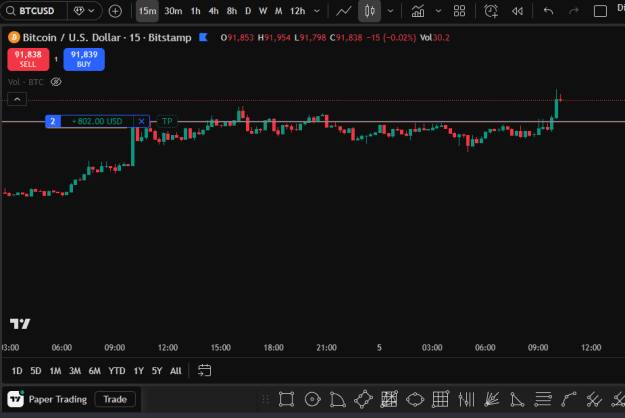The width and height of the screenshot is (625, 418).
Task: Pick the 12h timeframe
Action: 297,11
